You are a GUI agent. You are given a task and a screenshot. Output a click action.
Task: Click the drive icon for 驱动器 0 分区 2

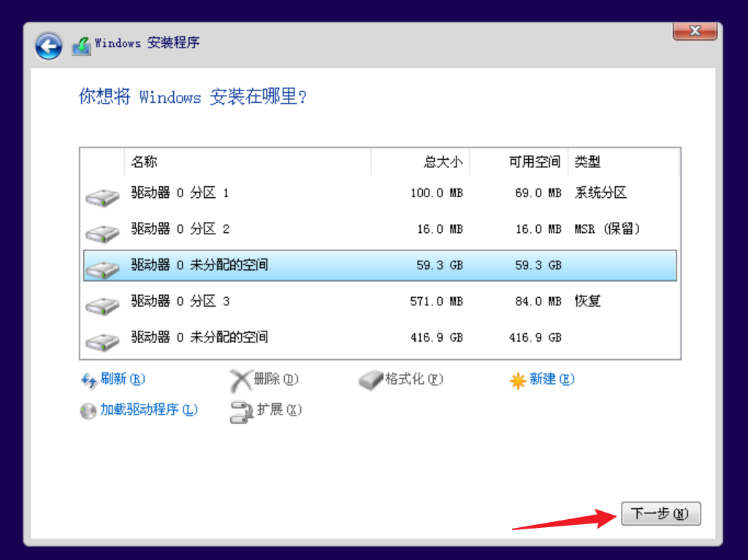pyautogui.click(x=102, y=233)
